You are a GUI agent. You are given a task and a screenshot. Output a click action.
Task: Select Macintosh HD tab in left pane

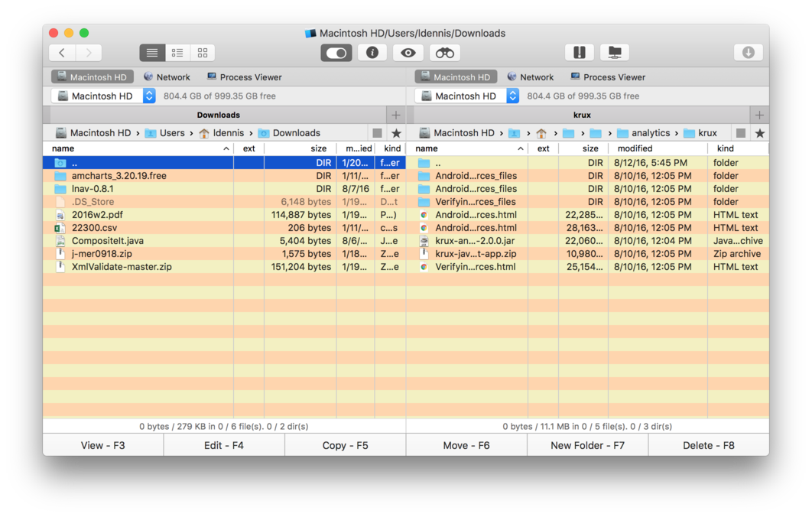pyautogui.click(x=93, y=77)
